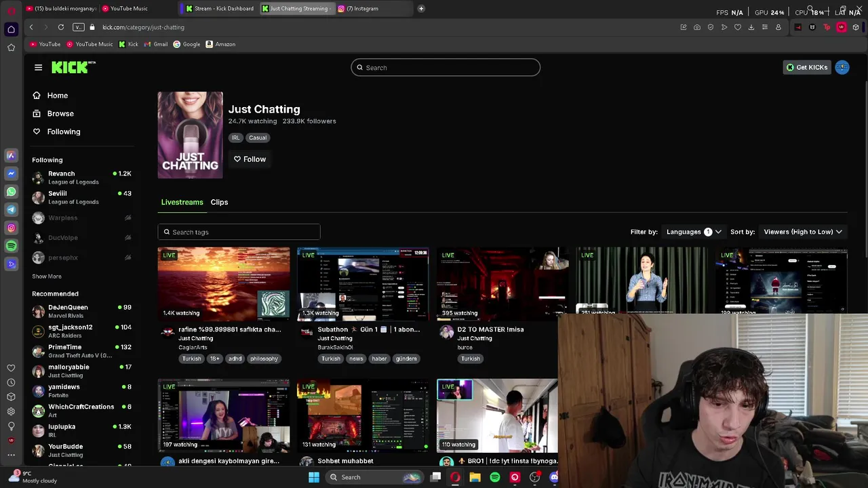The height and width of the screenshot is (488, 868).
Task: Click the snapshot camera icon in address bar
Action: click(x=697, y=27)
